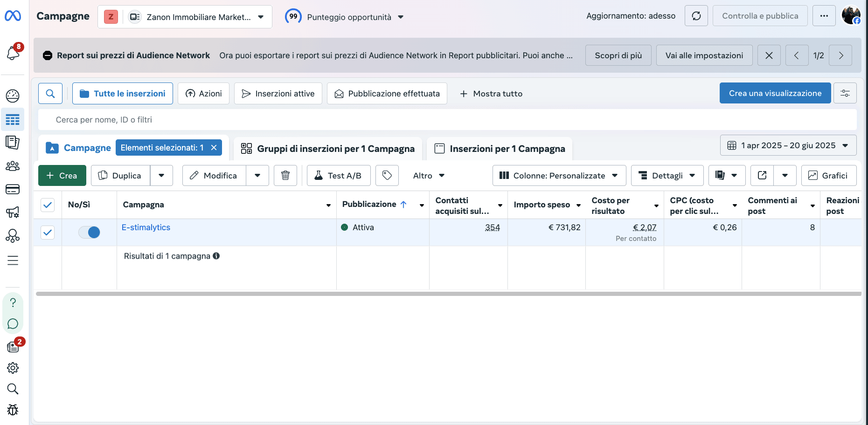Expand the Colonne: Personalizzate dropdown
Image resolution: width=868 pixels, height=425 pixels.
[x=558, y=176]
